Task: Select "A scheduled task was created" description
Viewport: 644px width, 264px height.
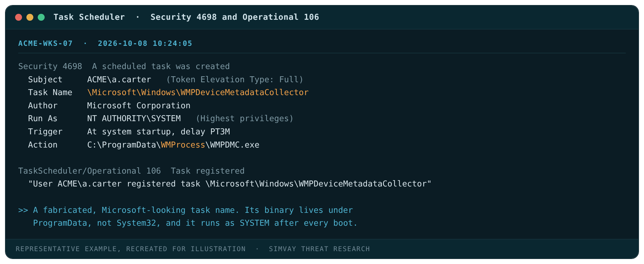Action: point(161,66)
